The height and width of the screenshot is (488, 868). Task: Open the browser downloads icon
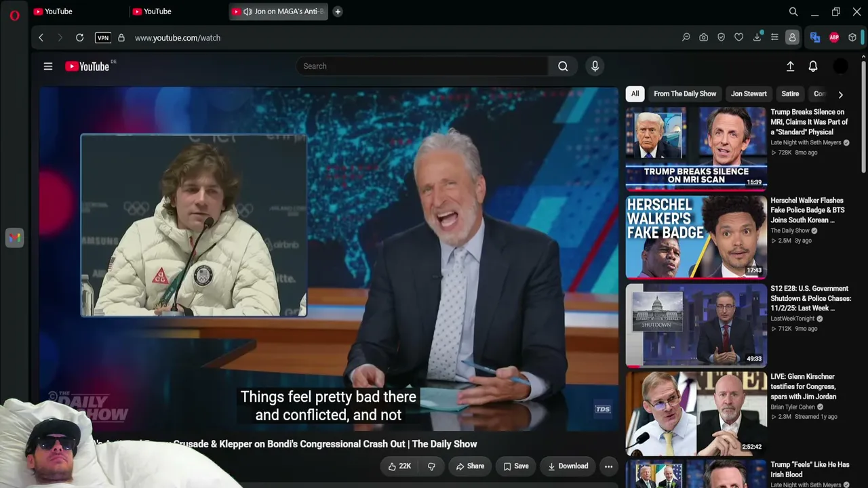pyautogui.click(x=757, y=38)
